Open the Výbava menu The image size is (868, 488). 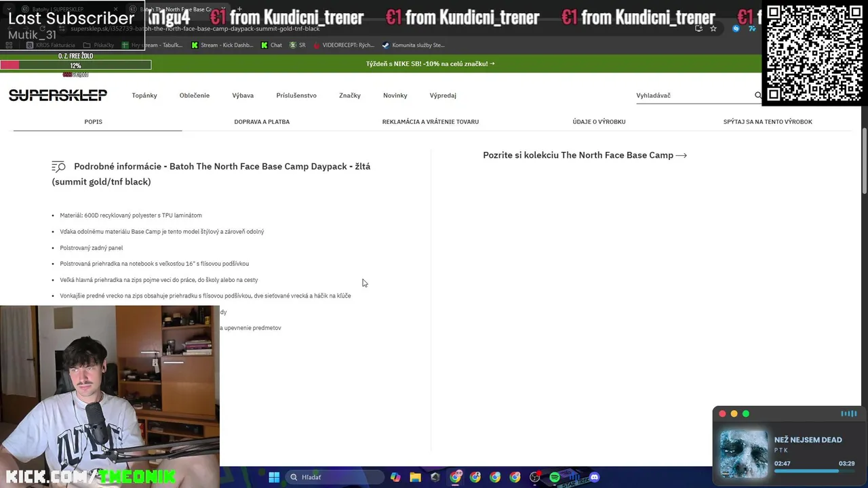point(243,96)
